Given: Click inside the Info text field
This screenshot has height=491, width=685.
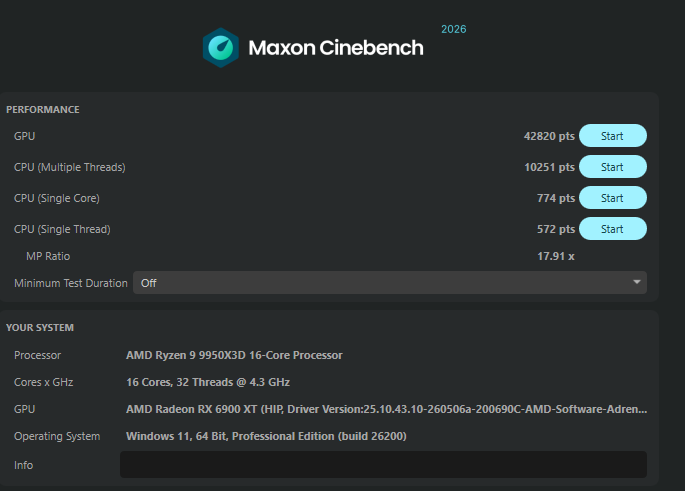Looking at the screenshot, I should pos(383,464).
